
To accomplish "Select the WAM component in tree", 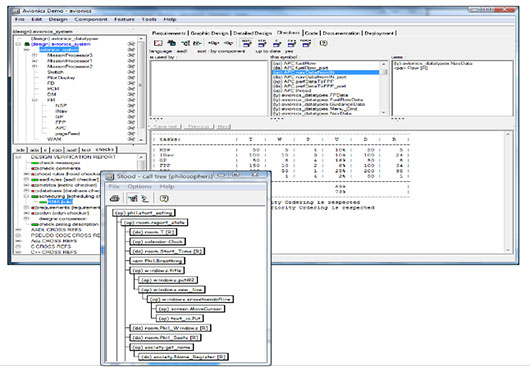I will click(54, 139).
